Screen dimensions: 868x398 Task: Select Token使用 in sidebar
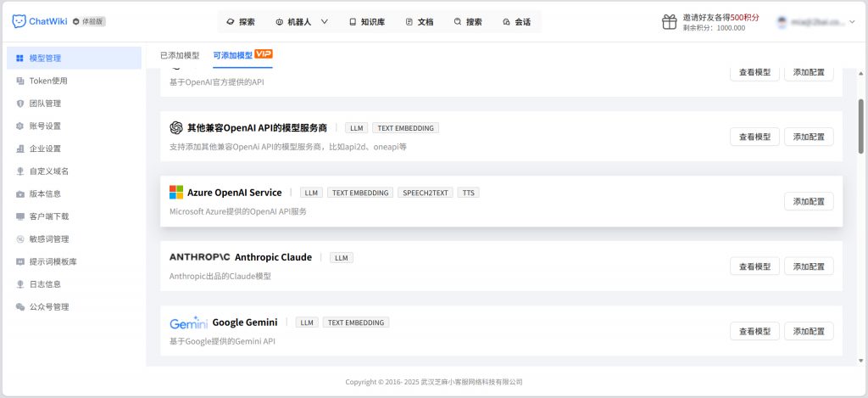[75, 81]
